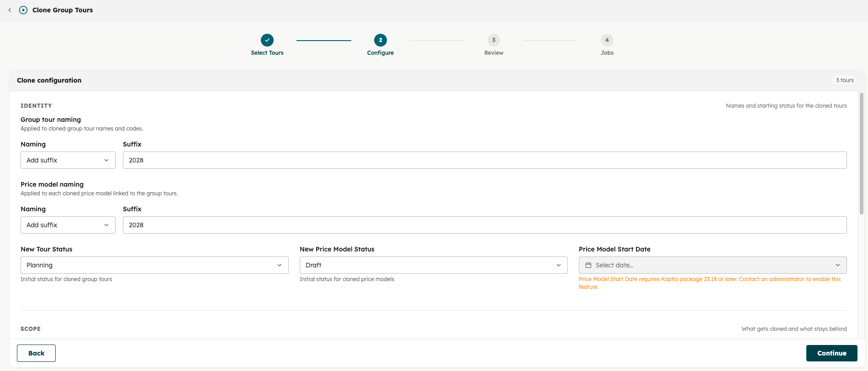Image resolution: width=868 pixels, height=371 pixels.
Task: Click the 3 tours badge
Action: tap(845, 80)
